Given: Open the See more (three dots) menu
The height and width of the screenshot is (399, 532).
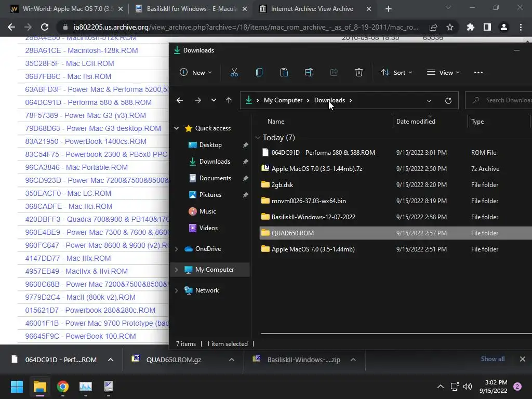Looking at the screenshot, I should (x=478, y=72).
